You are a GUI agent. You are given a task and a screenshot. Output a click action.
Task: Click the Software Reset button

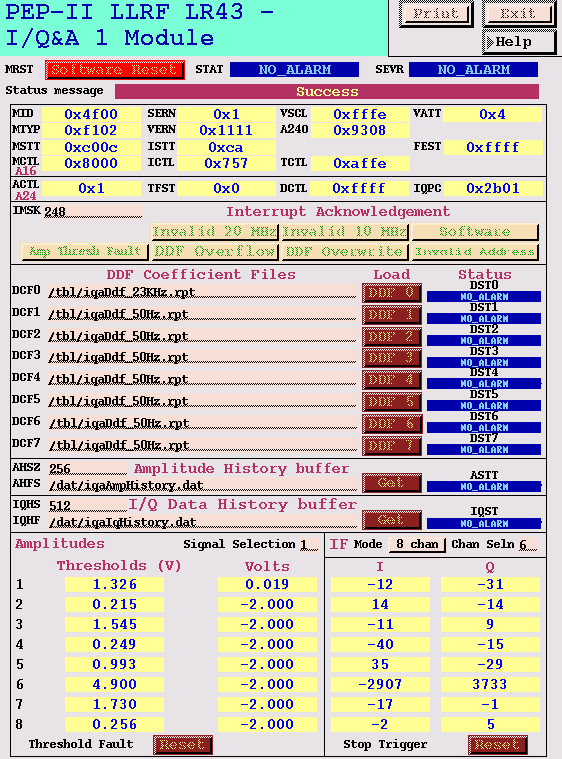pyautogui.click(x=115, y=70)
